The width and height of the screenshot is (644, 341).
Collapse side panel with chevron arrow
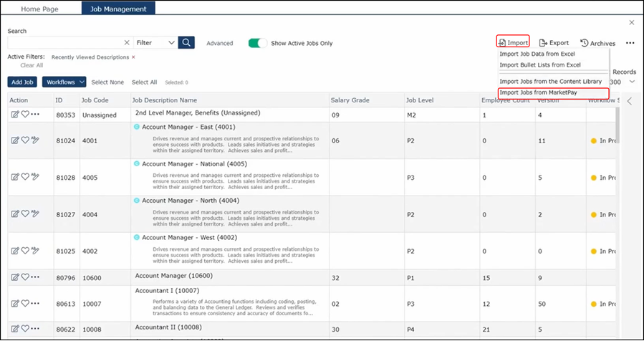pyautogui.click(x=629, y=101)
